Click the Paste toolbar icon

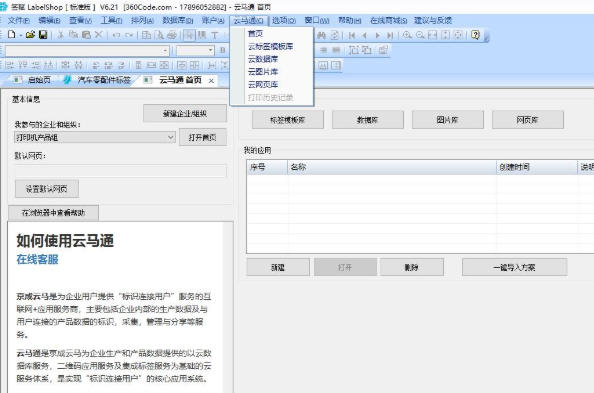pos(86,35)
